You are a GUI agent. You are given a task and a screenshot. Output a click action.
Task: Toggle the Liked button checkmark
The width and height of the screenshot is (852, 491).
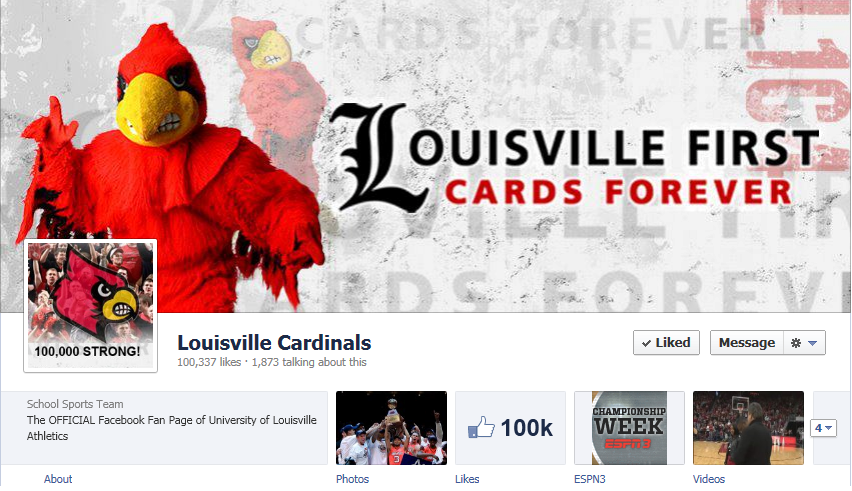666,343
